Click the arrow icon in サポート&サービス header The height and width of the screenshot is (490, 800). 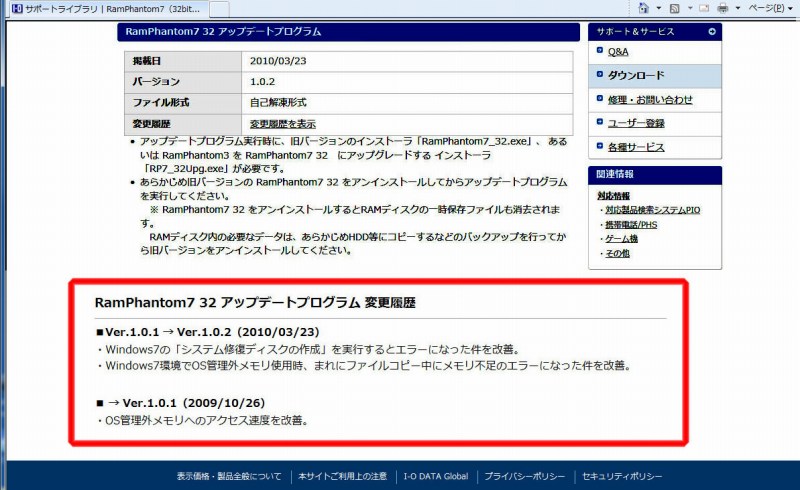point(712,32)
